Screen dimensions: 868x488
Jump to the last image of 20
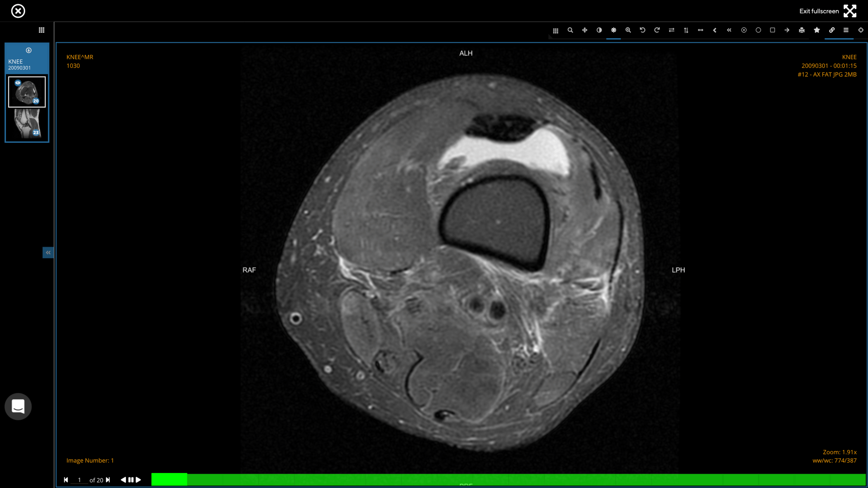(x=108, y=480)
